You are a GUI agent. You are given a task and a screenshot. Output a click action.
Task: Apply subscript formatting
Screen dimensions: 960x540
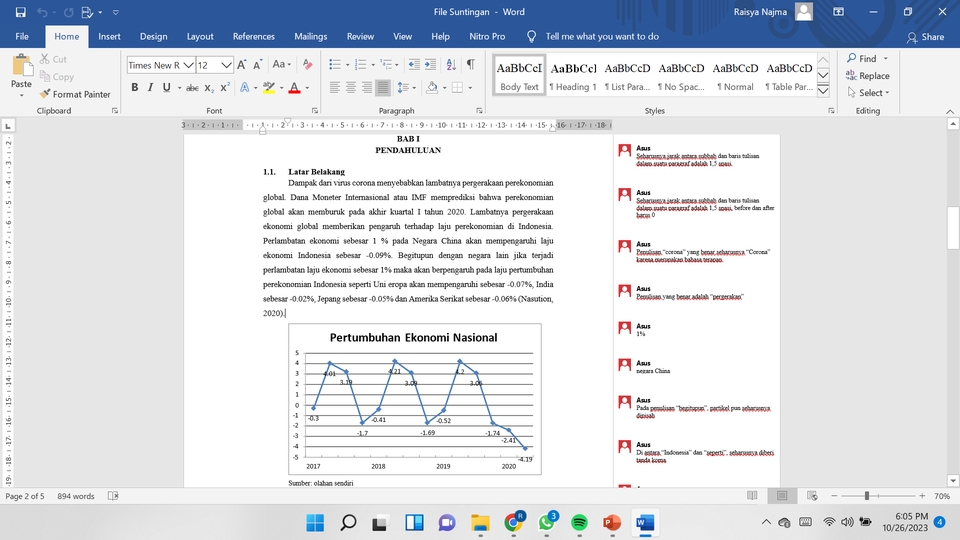(209, 88)
